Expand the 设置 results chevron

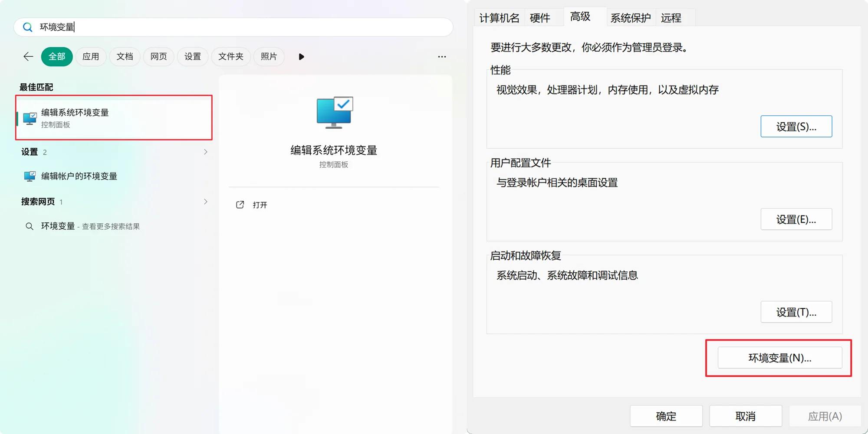206,152
